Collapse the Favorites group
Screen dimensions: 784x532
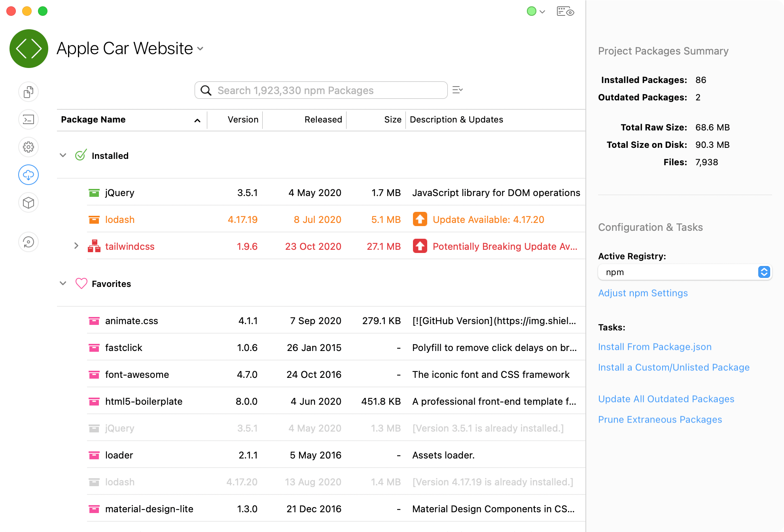(63, 283)
